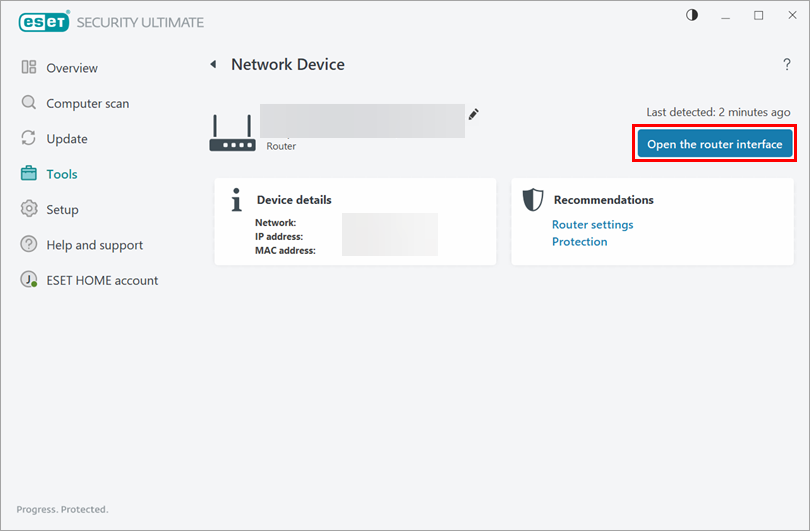
Task: Follow the Protection recommendation link
Action: 579,242
